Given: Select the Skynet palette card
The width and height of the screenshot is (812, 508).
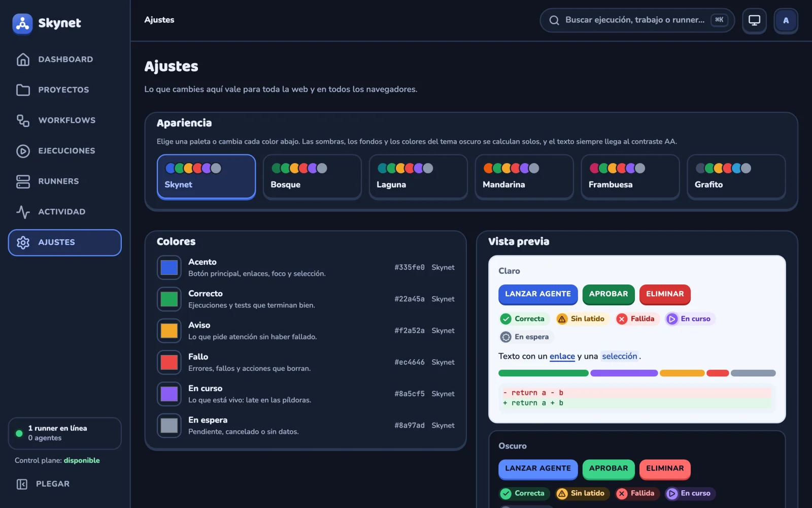Looking at the screenshot, I should coord(206,177).
